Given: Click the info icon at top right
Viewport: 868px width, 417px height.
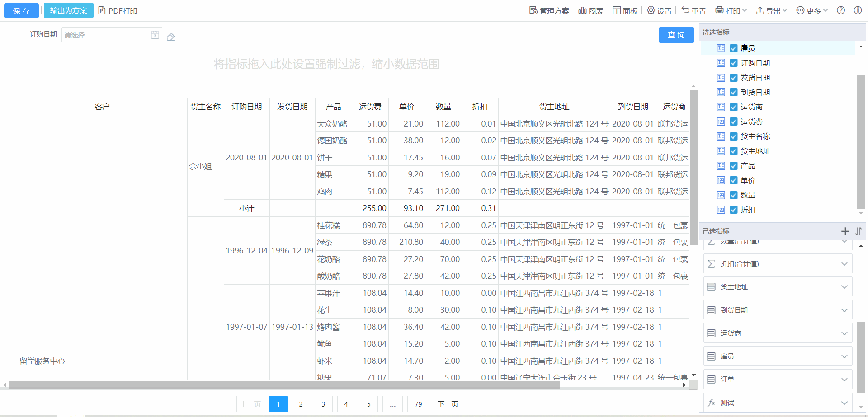Looking at the screenshot, I should [858, 10].
